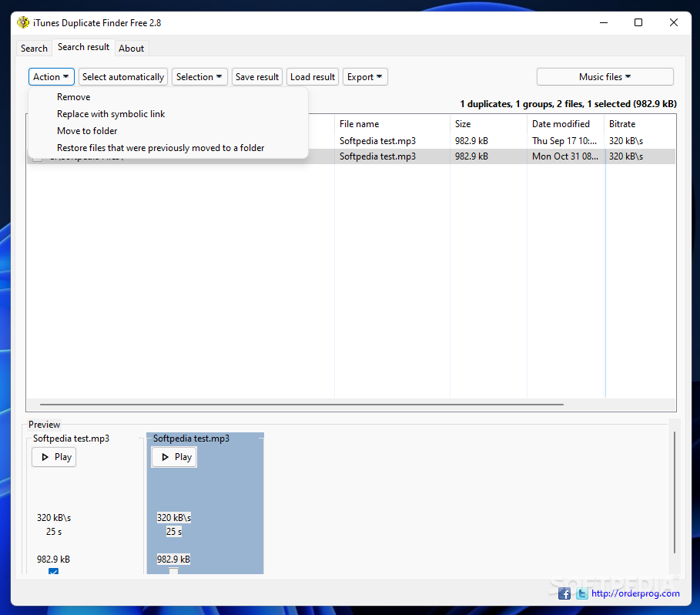Open the Export dropdown
Image resolution: width=700 pixels, height=615 pixels.
tap(365, 77)
